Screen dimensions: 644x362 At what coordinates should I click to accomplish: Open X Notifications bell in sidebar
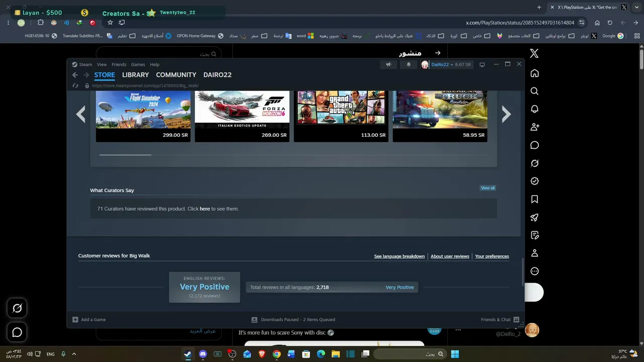pos(534,109)
